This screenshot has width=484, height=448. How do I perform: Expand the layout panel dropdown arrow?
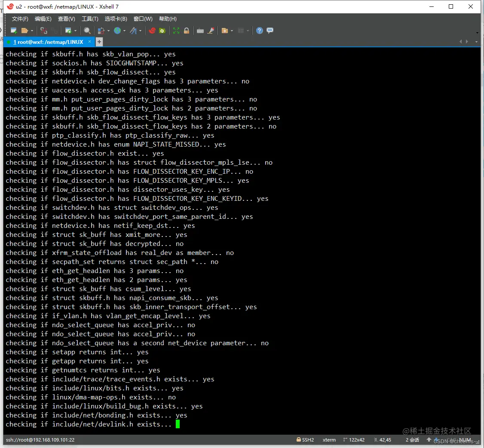pos(248,31)
